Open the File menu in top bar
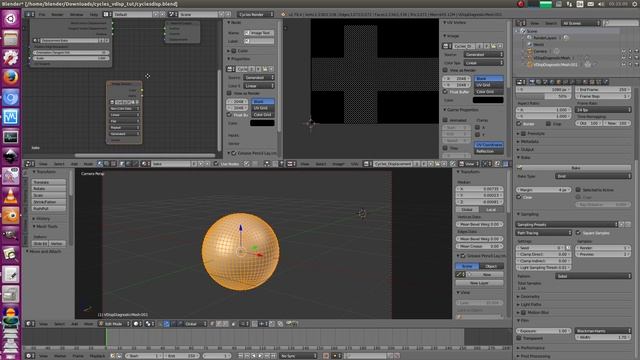640x360 pixels. point(42,14)
